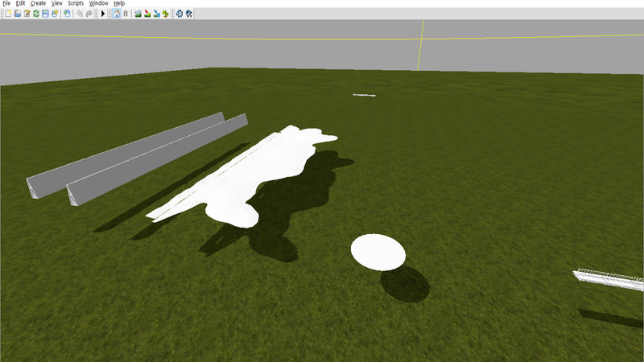Click the Redo arrow icon
This screenshot has height=362, width=644.
tap(89, 14)
